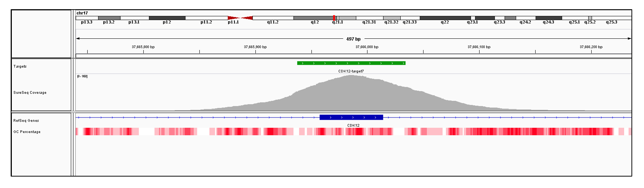Select the p13.2 cytoband on the ideogram

[109, 18]
